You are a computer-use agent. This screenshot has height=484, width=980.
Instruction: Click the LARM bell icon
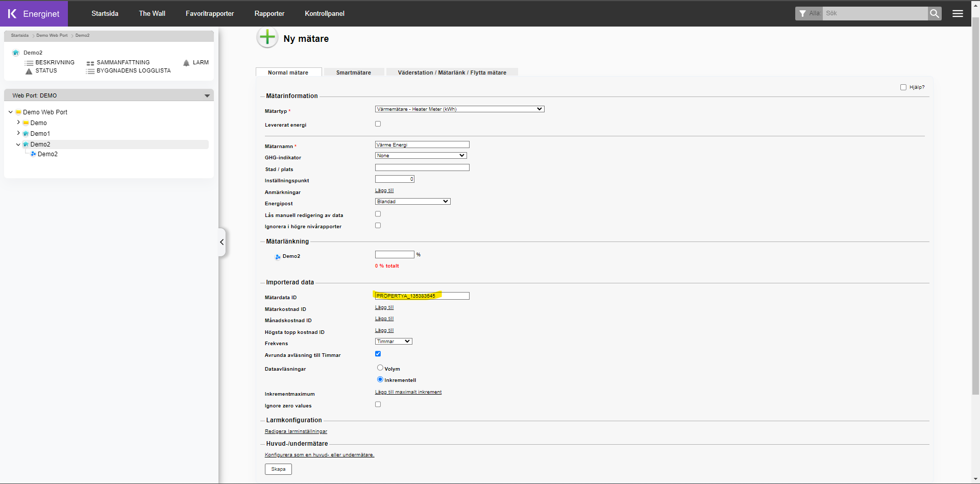pyautogui.click(x=186, y=63)
